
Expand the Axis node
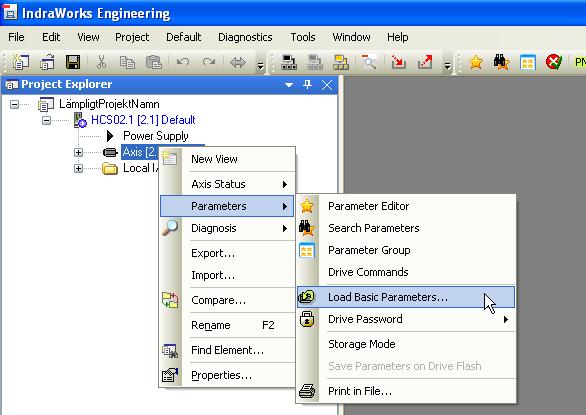click(78, 152)
